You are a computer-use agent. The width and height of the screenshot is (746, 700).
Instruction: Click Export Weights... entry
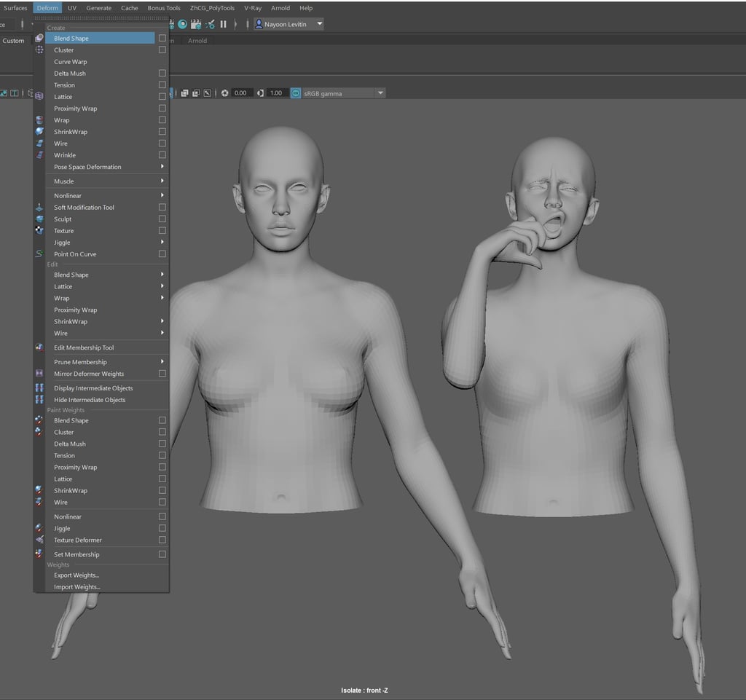[x=76, y=575]
